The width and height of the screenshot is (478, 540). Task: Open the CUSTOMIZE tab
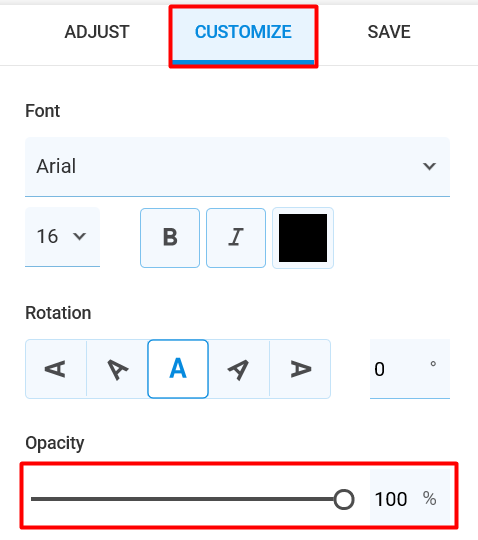(243, 34)
